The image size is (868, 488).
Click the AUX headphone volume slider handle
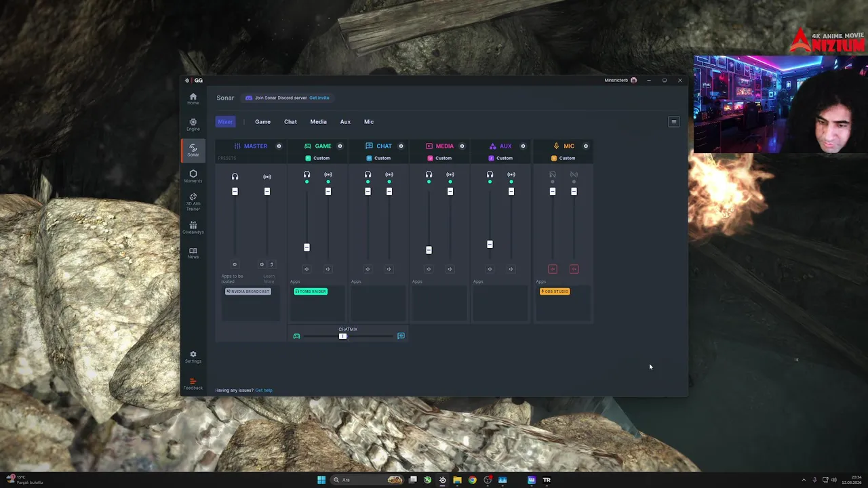tap(490, 244)
